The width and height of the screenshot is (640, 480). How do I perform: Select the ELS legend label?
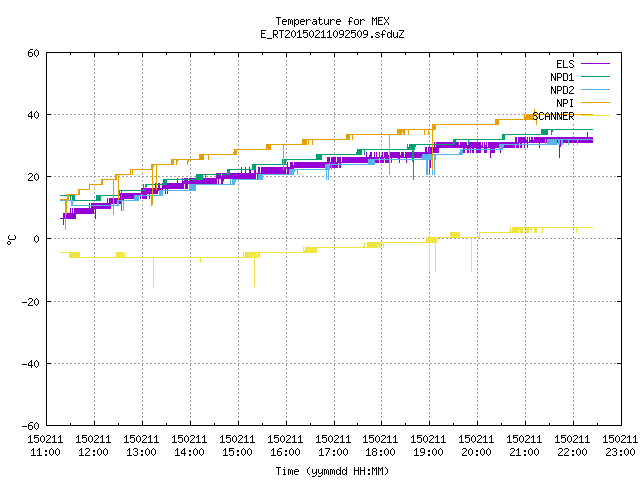pos(565,64)
